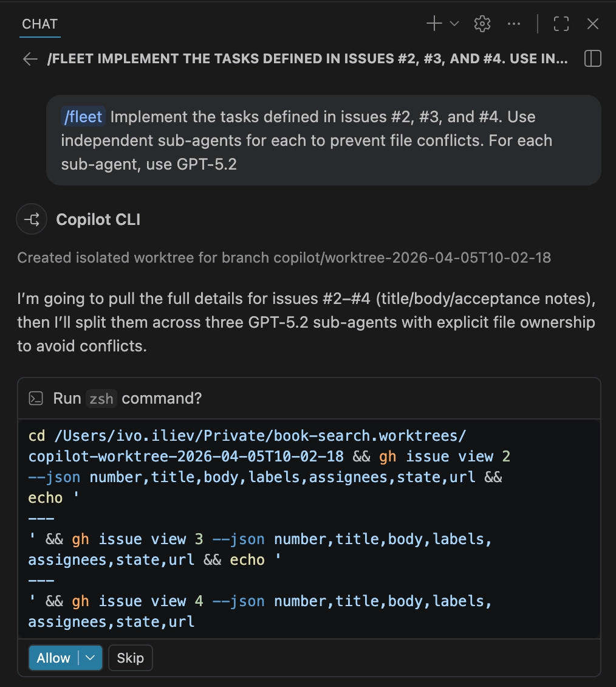Close the chat panel
The width and height of the screenshot is (616, 687).
click(x=593, y=24)
